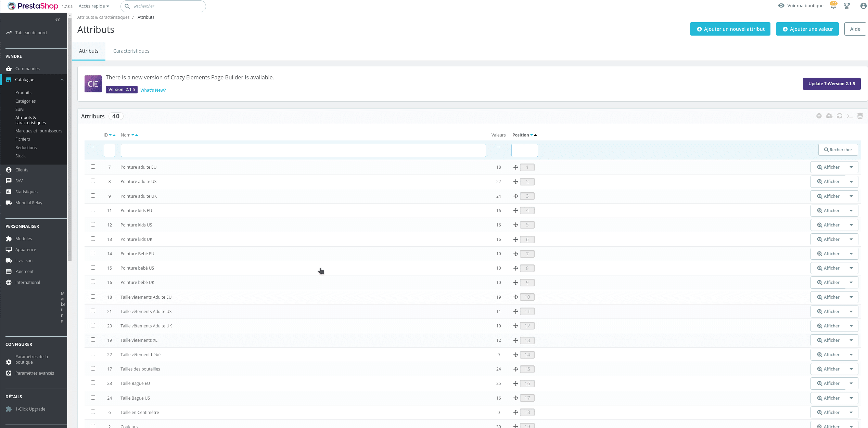
Task: Open the Accès rapide dropdown
Action: (94, 6)
